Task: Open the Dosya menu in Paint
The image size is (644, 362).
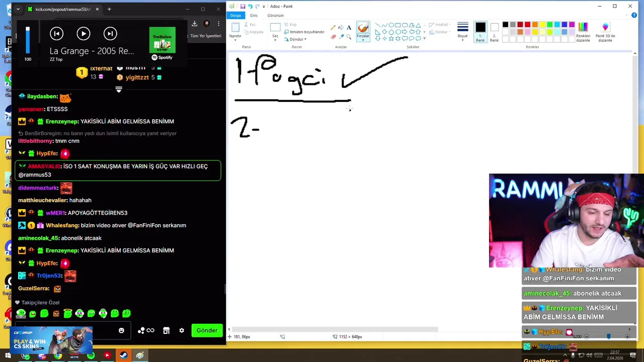Action: click(x=235, y=15)
